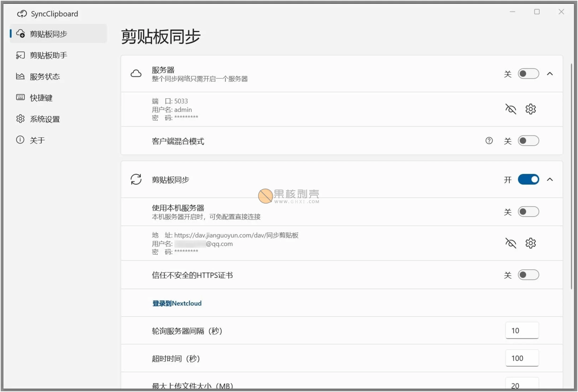Switch to 剪贴板同步 in the sidebar
This screenshot has height=392, width=578.
(49, 34)
